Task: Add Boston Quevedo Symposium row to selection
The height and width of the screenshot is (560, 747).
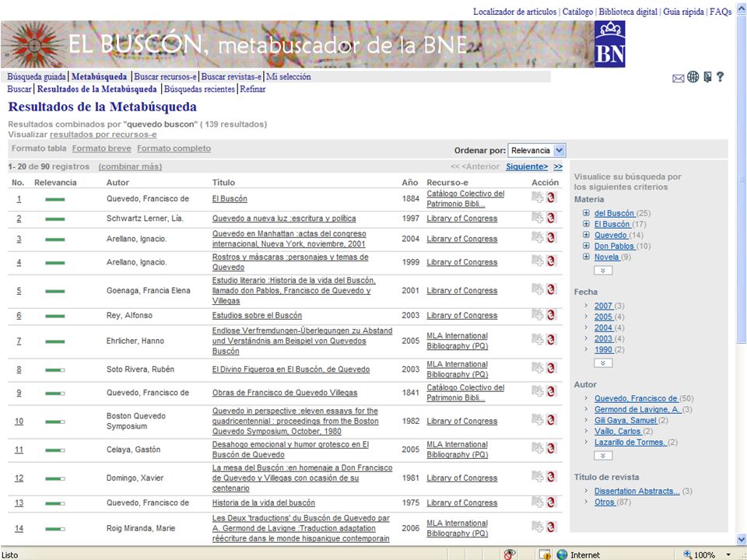Action: coord(538,420)
